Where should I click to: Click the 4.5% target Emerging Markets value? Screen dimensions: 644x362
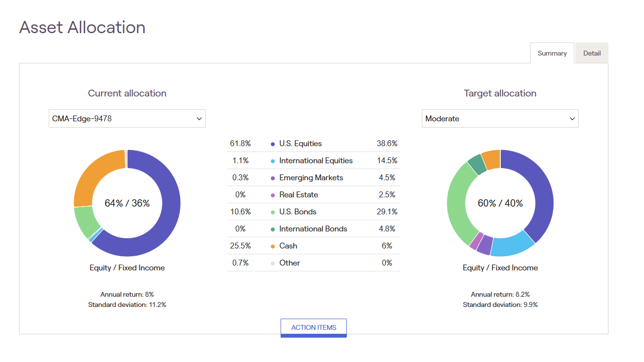[x=387, y=178]
